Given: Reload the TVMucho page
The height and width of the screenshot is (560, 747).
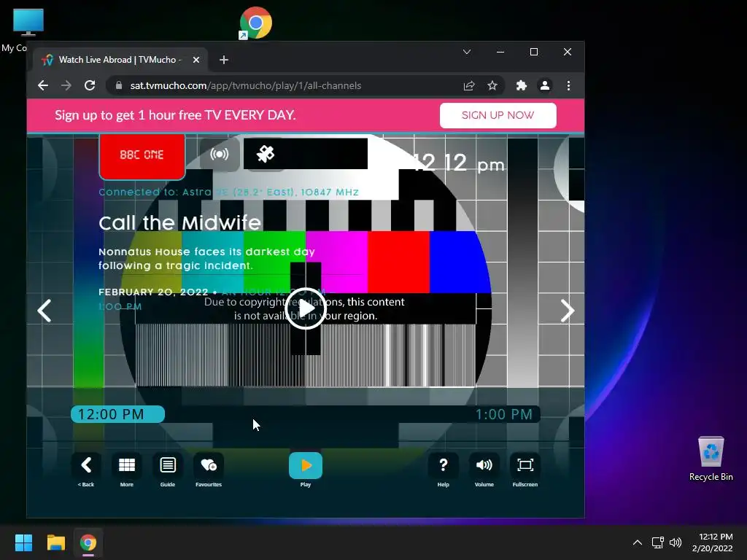Looking at the screenshot, I should (x=90, y=86).
